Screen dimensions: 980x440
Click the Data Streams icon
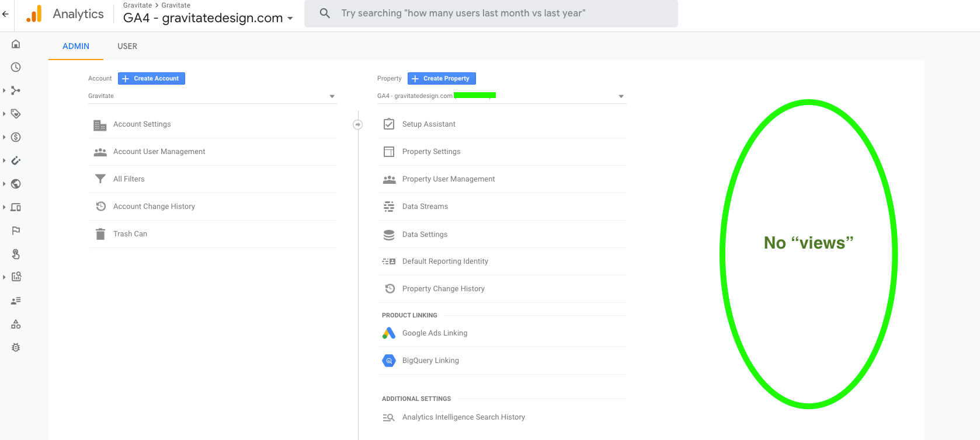[x=389, y=207]
